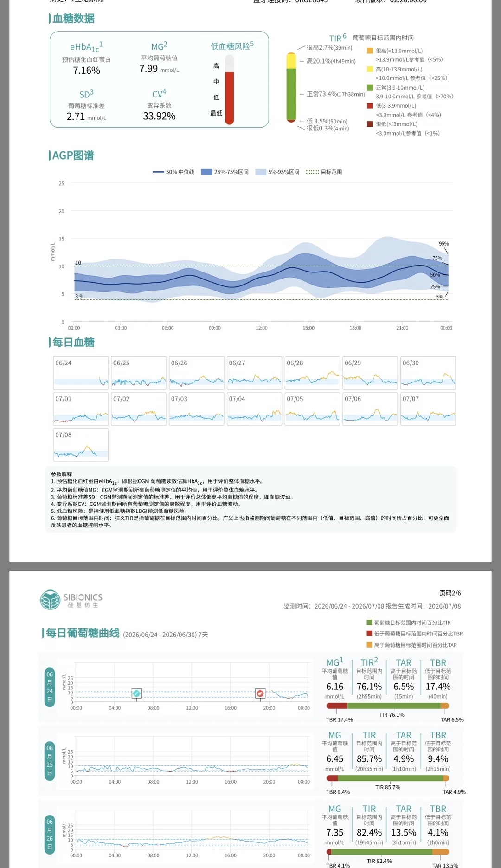The image size is (501, 868).
Task: Click the 目标范围 dotted legend marker
Action: pos(312,172)
